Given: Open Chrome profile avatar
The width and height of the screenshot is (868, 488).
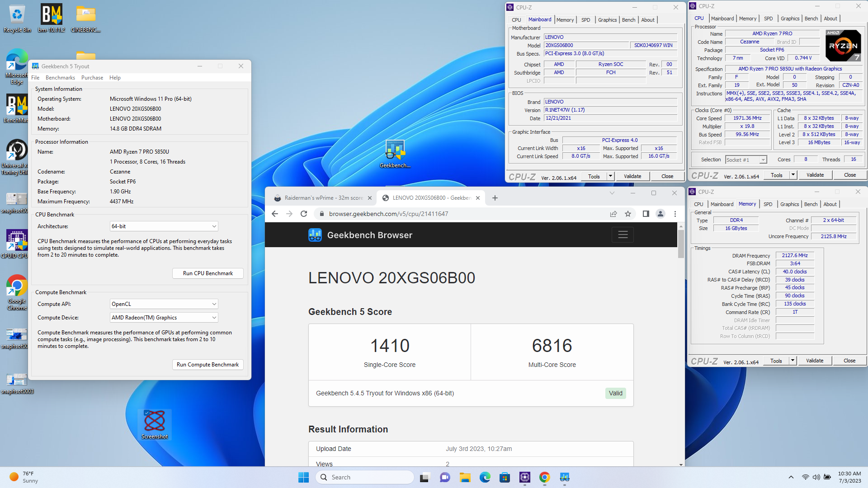Looking at the screenshot, I should [660, 214].
